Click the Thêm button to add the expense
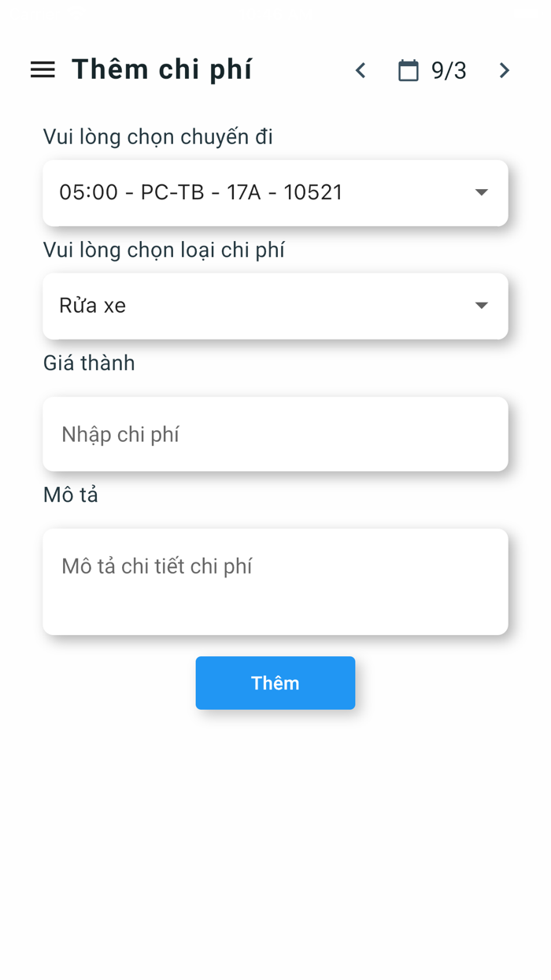The width and height of the screenshot is (551, 980). pyautogui.click(x=275, y=683)
